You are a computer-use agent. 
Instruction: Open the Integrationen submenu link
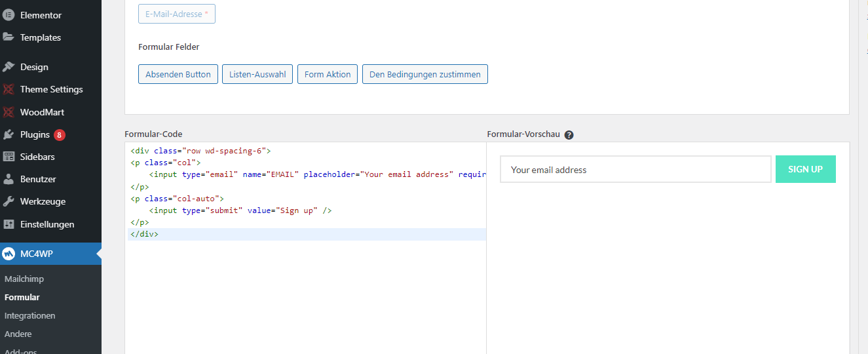click(x=29, y=315)
